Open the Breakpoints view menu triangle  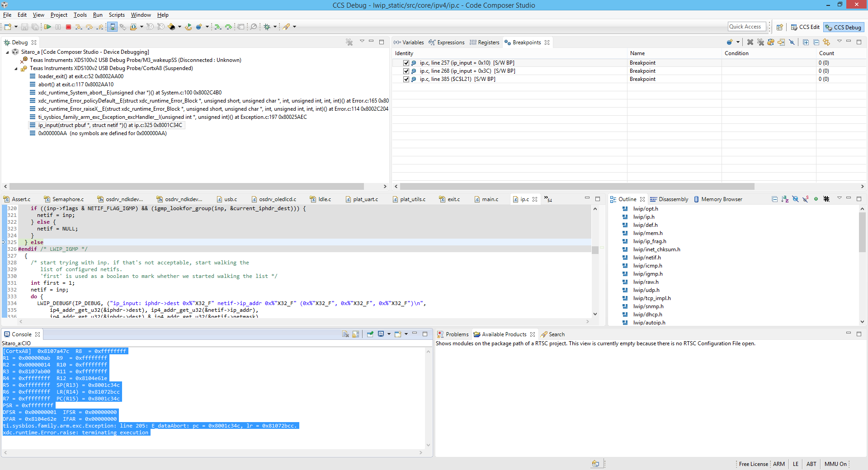[840, 41]
